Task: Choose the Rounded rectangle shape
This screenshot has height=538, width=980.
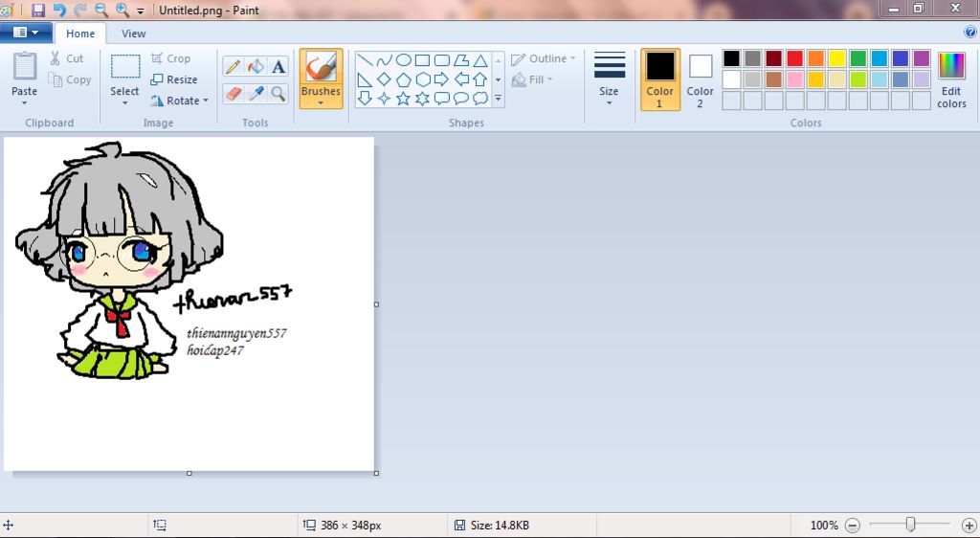Action: [442, 60]
